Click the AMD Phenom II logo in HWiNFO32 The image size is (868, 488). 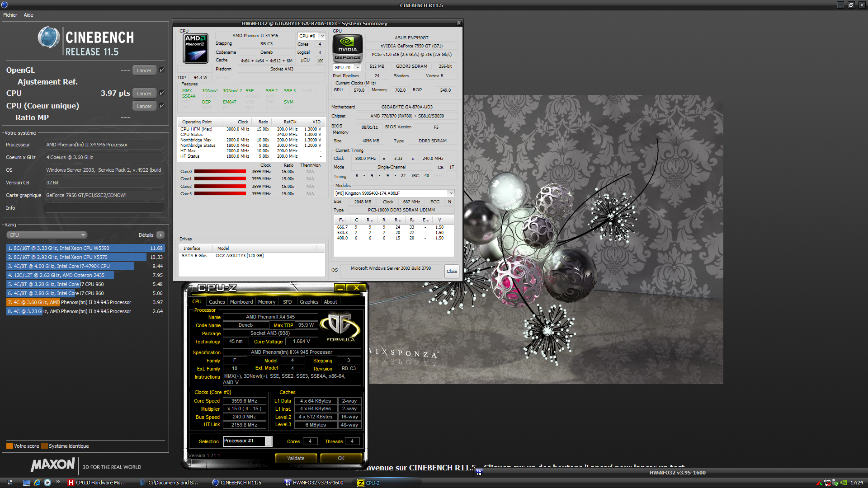[196, 48]
